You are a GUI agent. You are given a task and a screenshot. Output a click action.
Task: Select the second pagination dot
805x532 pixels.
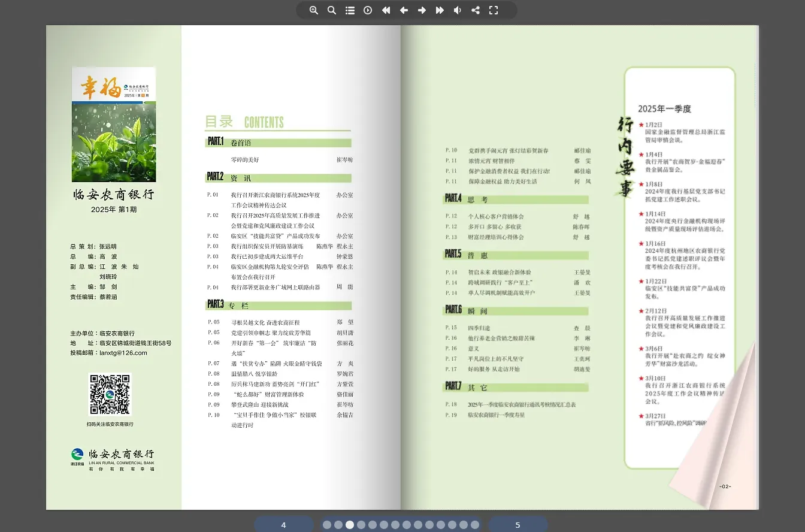coord(338,525)
